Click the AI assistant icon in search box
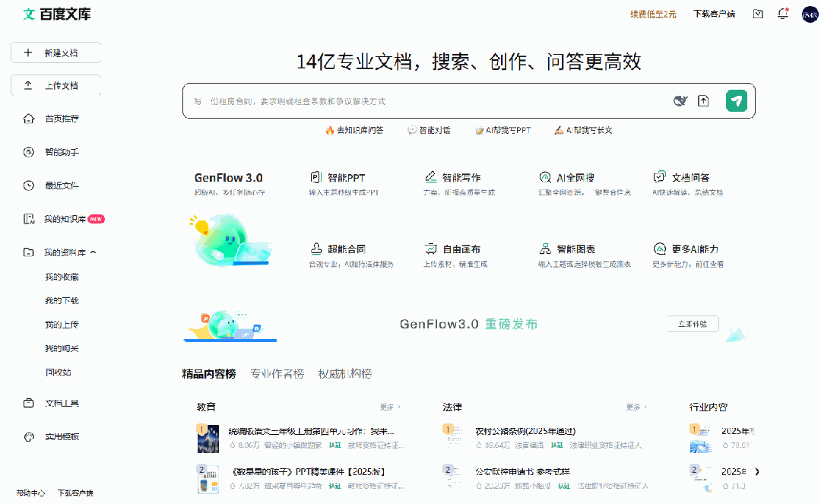The height and width of the screenshot is (504, 821). point(680,100)
